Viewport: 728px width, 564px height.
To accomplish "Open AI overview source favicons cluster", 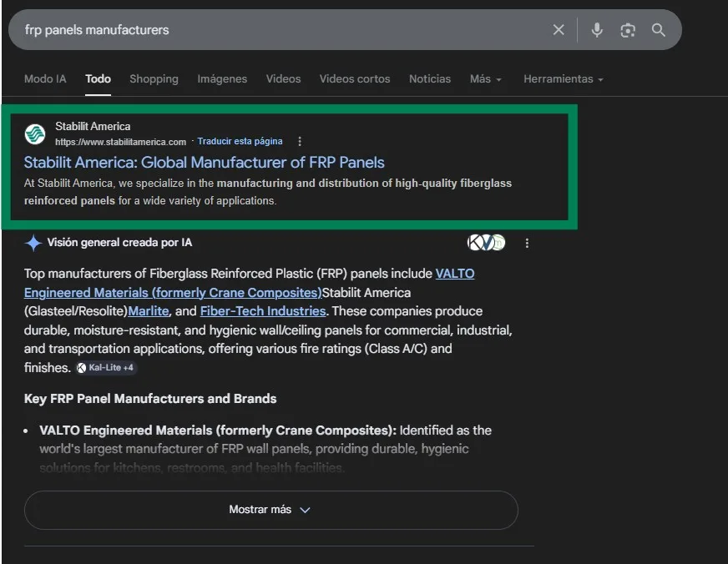I will click(x=486, y=243).
